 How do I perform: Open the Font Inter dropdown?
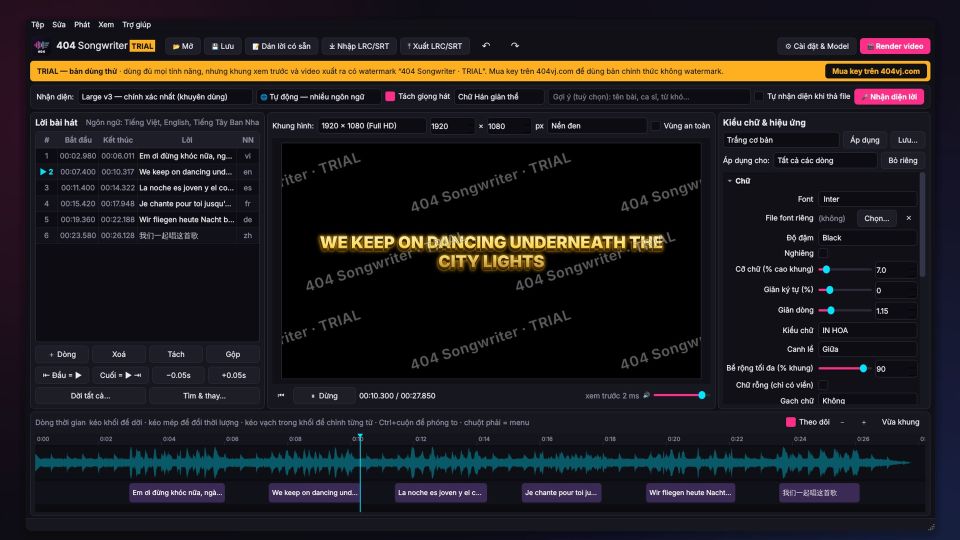pos(868,199)
